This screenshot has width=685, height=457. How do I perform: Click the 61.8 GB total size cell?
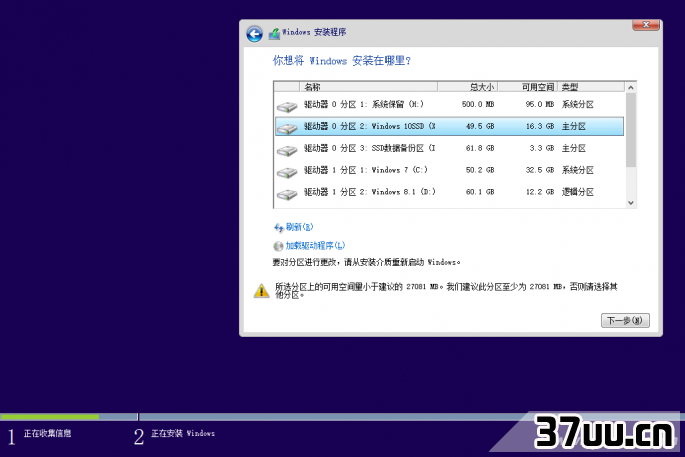tap(480, 148)
